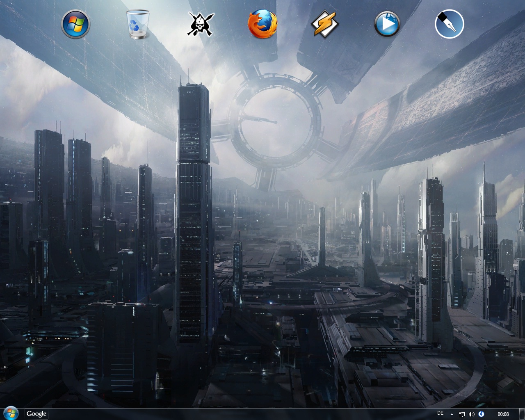The height and width of the screenshot is (420, 525).
Task: Launch Winamp from the dock
Action: coord(325,24)
